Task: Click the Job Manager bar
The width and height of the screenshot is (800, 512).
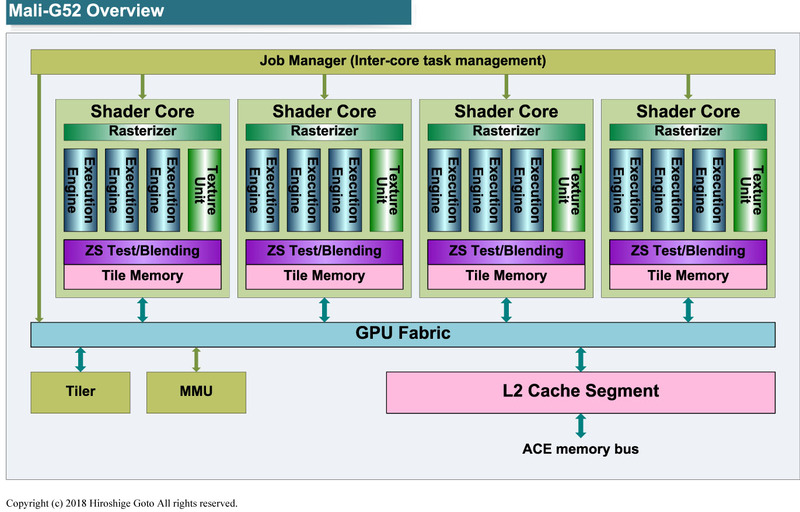Action: (403, 61)
